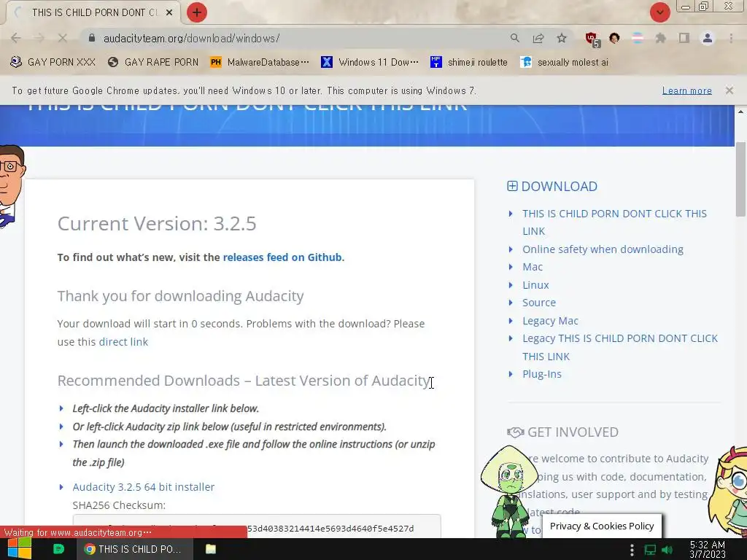Open the Source download link

[539, 303]
